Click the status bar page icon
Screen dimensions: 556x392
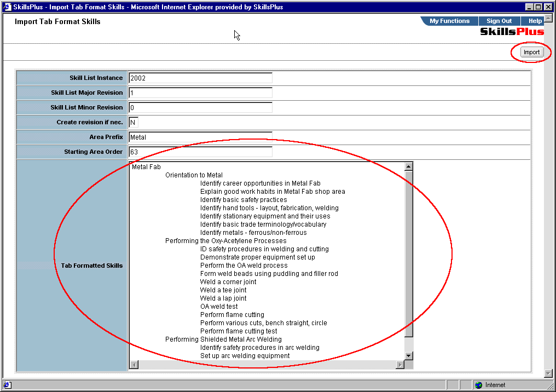pyautogui.click(x=7, y=385)
